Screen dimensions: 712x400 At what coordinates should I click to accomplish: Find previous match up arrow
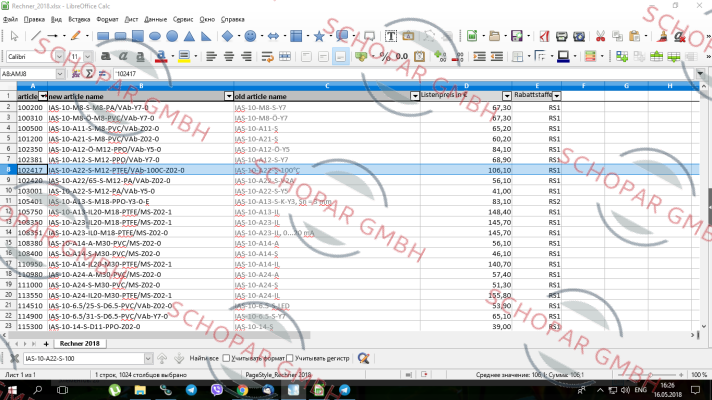tap(162, 358)
